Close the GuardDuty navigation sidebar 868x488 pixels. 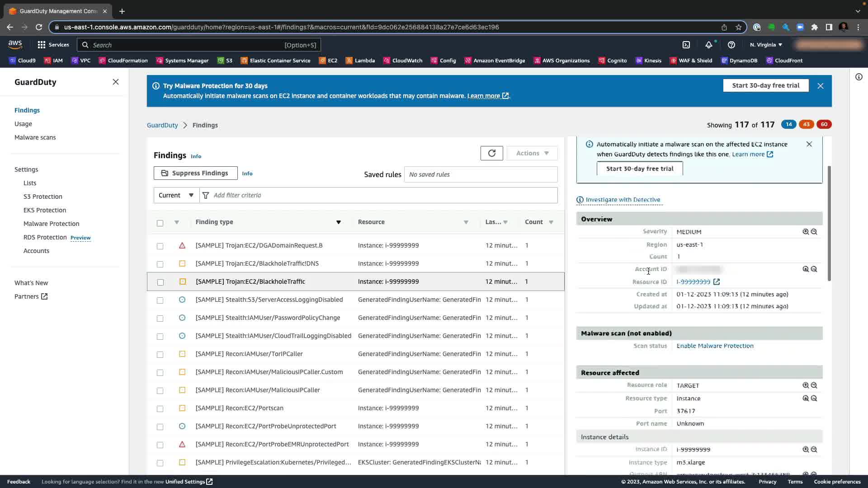(x=116, y=82)
